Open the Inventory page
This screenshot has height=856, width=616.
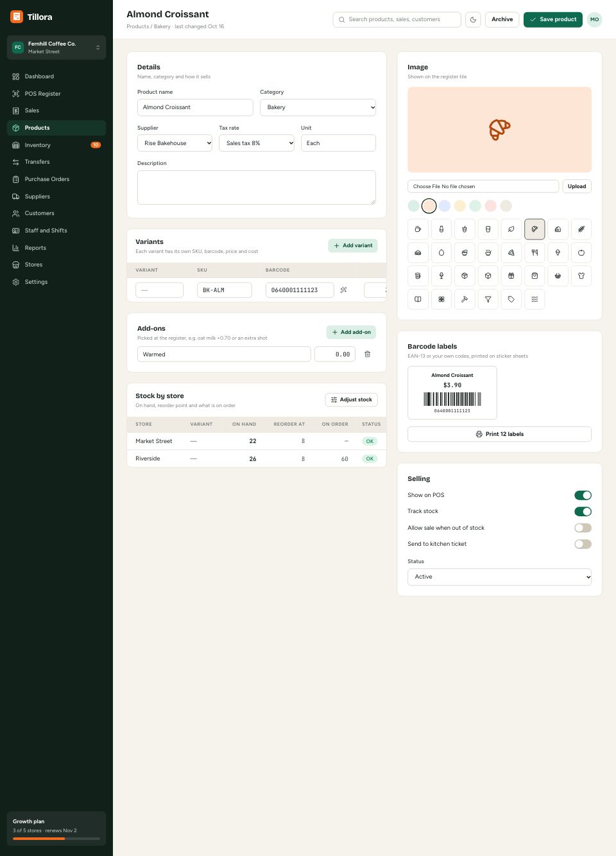[x=56, y=145]
